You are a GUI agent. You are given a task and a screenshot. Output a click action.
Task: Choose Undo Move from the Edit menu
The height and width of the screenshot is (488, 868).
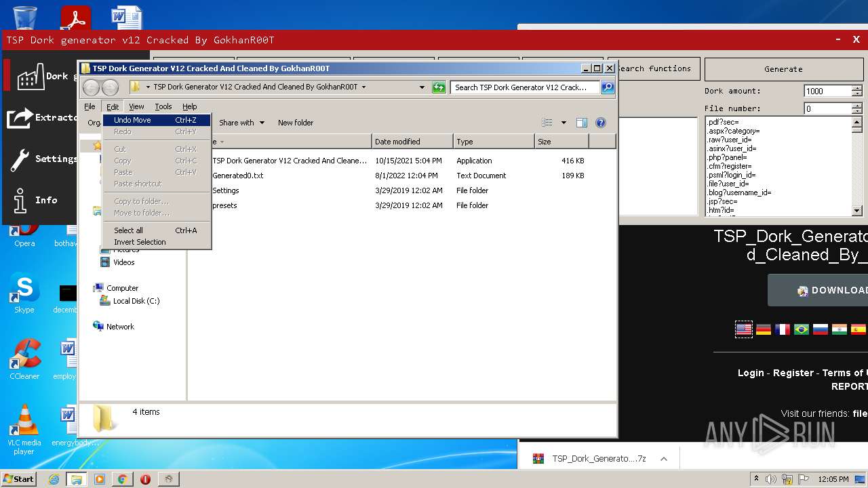coord(157,120)
